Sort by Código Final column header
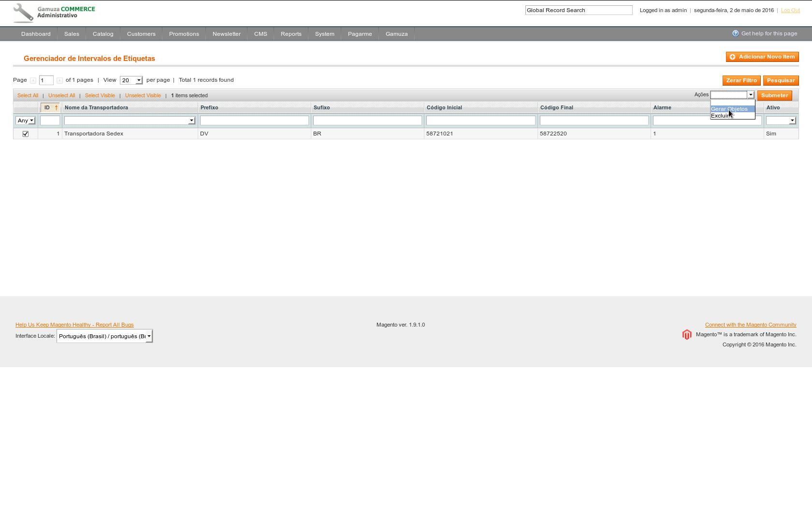The image size is (812, 508). click(557, 108)
